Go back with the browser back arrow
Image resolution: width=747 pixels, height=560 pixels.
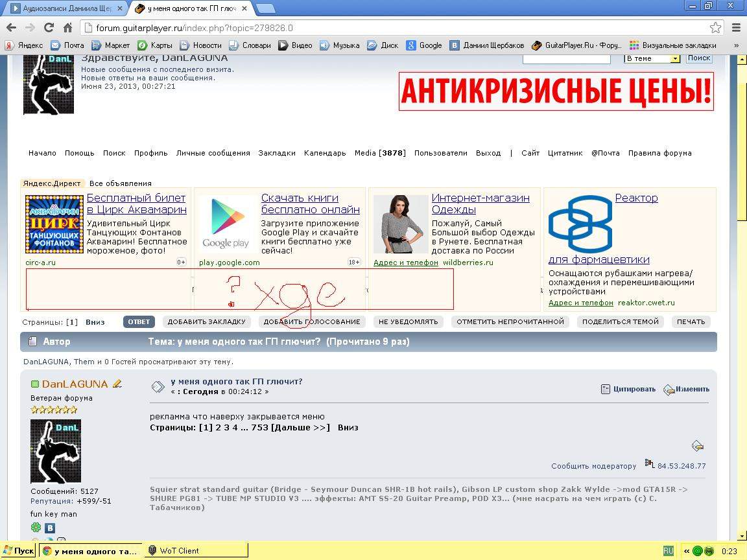(x=12, y=28)
